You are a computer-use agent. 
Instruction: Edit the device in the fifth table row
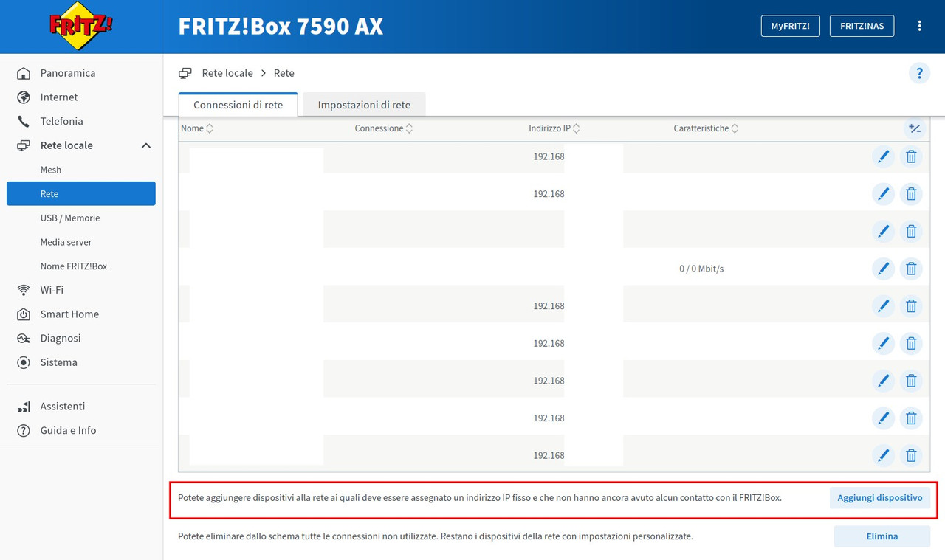[x=883, y=306]
